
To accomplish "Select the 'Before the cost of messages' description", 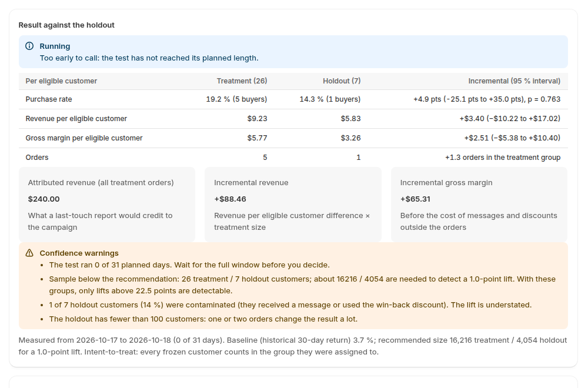I will [479, 221].
